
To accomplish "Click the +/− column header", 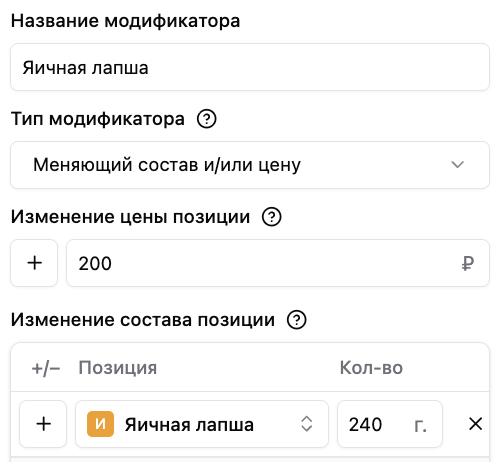I will [46, 369].
